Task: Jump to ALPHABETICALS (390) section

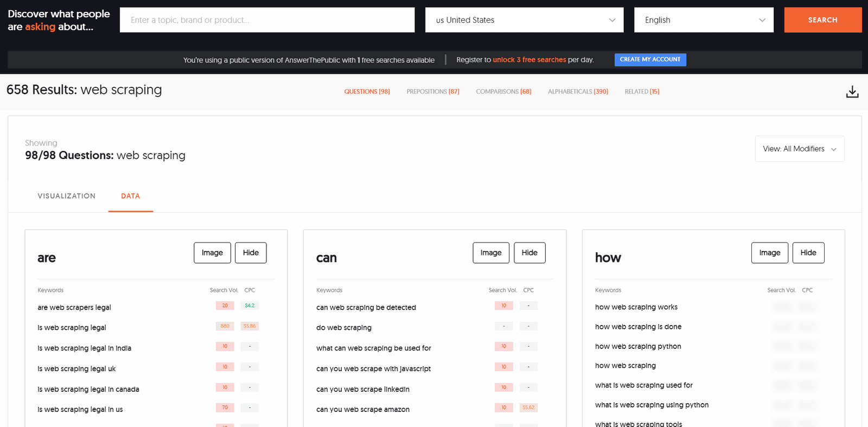Action: [x=578, y=92]
